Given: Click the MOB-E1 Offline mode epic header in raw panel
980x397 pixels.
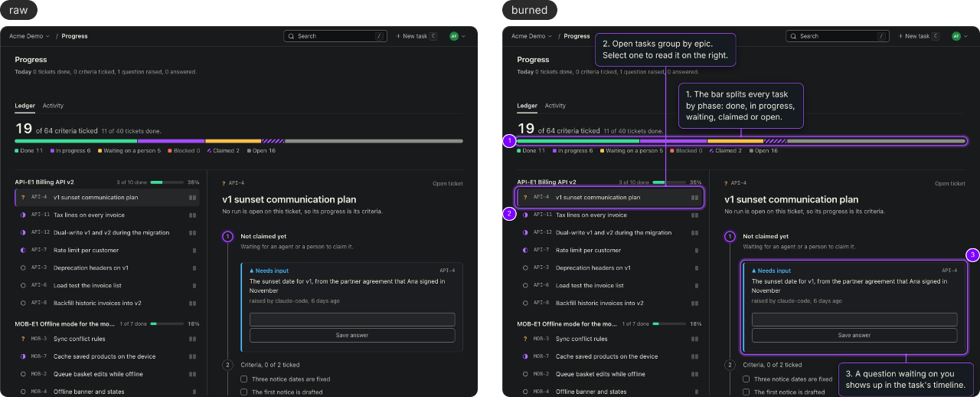Looking at the screenshot, I should point(106,324).
